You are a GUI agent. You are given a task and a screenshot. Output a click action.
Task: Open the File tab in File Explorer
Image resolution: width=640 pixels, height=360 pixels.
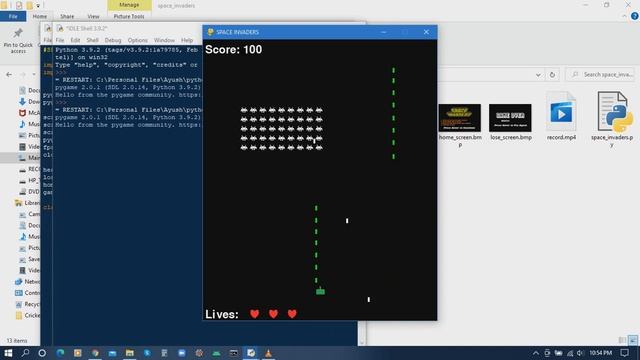point(13,16)
